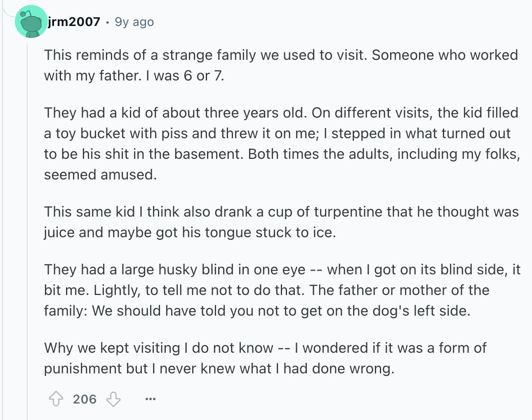Image resolution: width=532 pixels, height=420 pixels.
Task: Open the 9y ago timestamp permalink
Action: click(134, 21)
